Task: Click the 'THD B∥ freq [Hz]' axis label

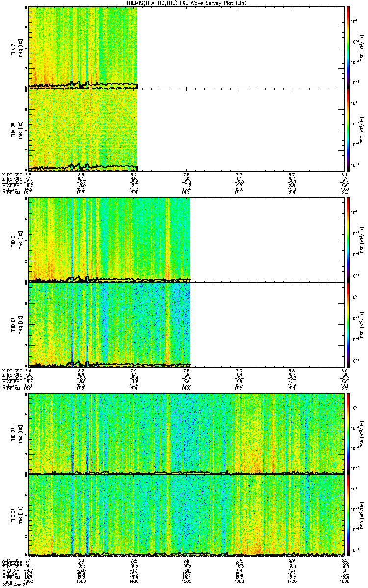Action: point(16,324)
